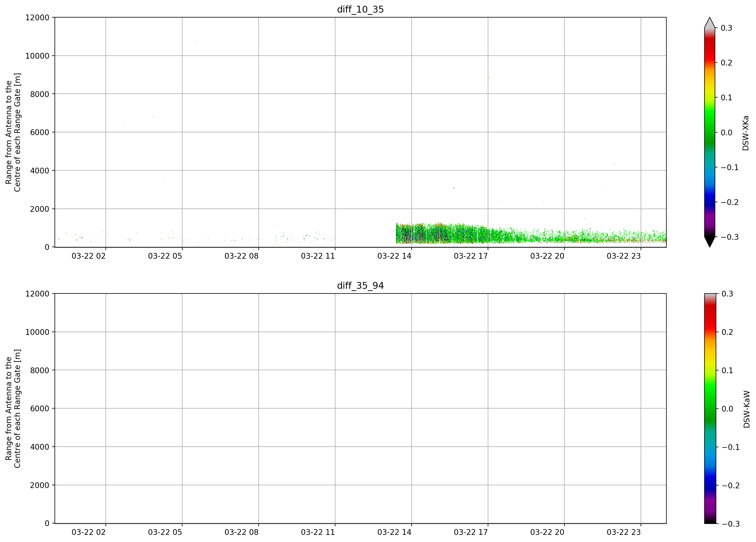Click the "−0.2" tick on DSW-KaW colorbar
This screenshot has width=756, height=542.
[731, 485]
